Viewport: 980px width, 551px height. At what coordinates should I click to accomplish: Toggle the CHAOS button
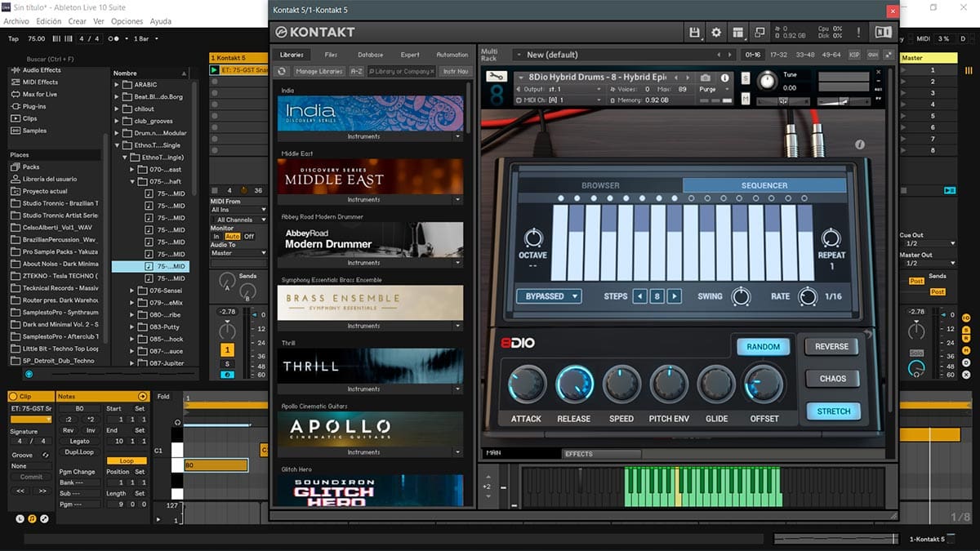(x=831, y=379)
